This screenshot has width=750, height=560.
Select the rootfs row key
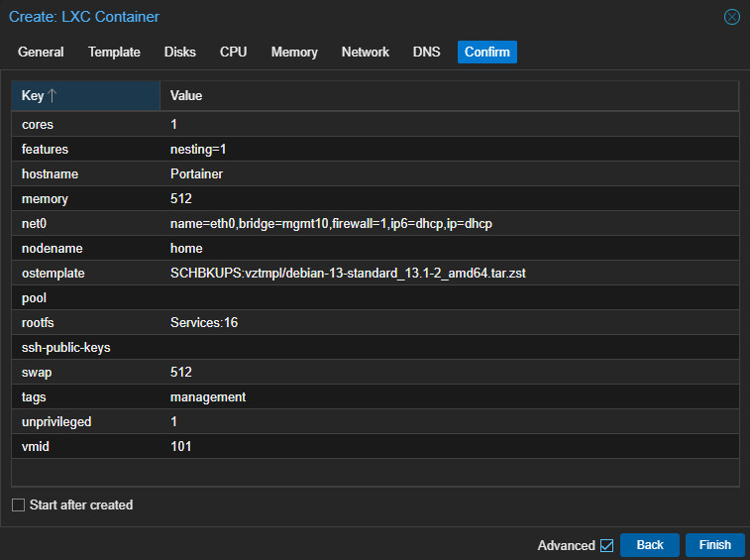tap(38, 322)
